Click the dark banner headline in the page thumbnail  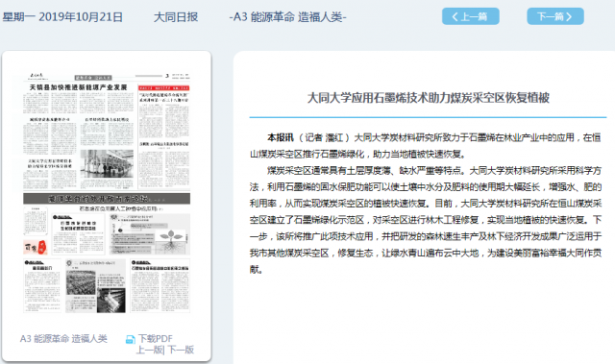(x=107, y=199)
